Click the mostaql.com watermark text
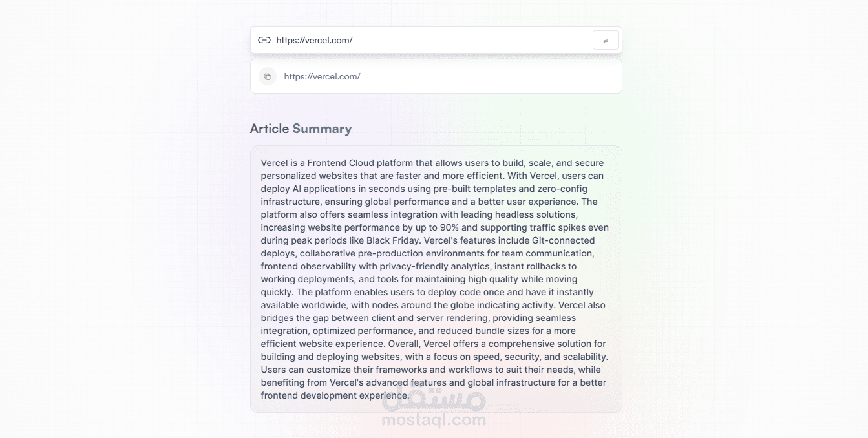 [434, 420]
